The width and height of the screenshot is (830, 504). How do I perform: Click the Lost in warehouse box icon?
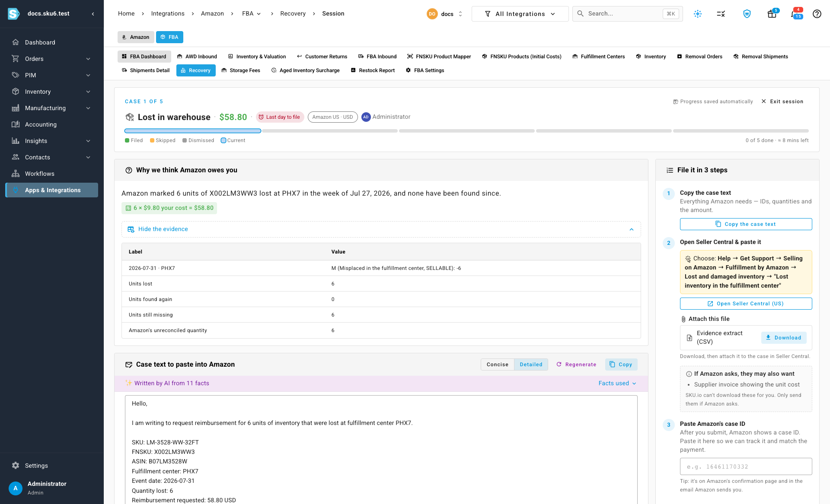[x=130, y=117]
